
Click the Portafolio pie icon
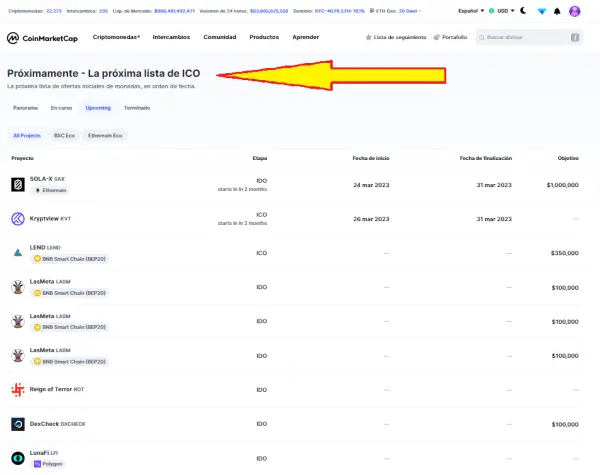(437, 37)
